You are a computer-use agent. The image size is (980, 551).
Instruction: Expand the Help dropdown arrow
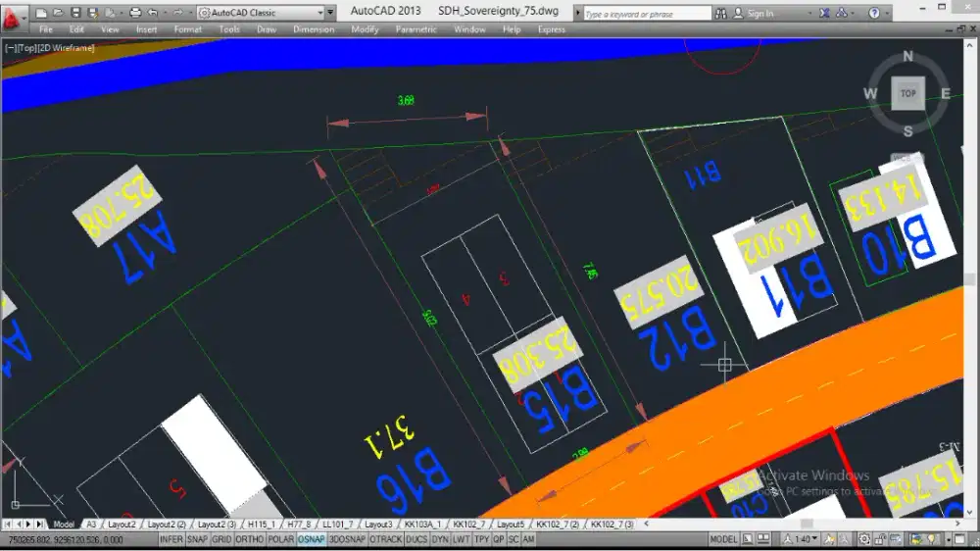(x=887, y=13)
